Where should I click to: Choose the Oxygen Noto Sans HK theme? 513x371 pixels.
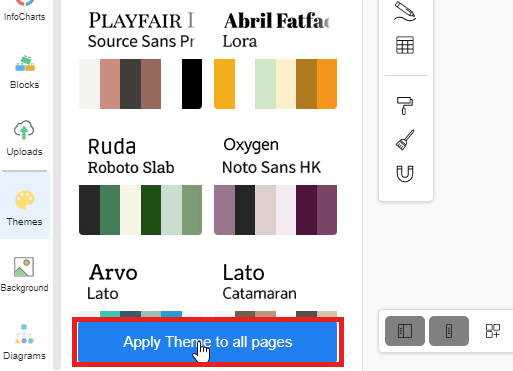coord(275,185)
